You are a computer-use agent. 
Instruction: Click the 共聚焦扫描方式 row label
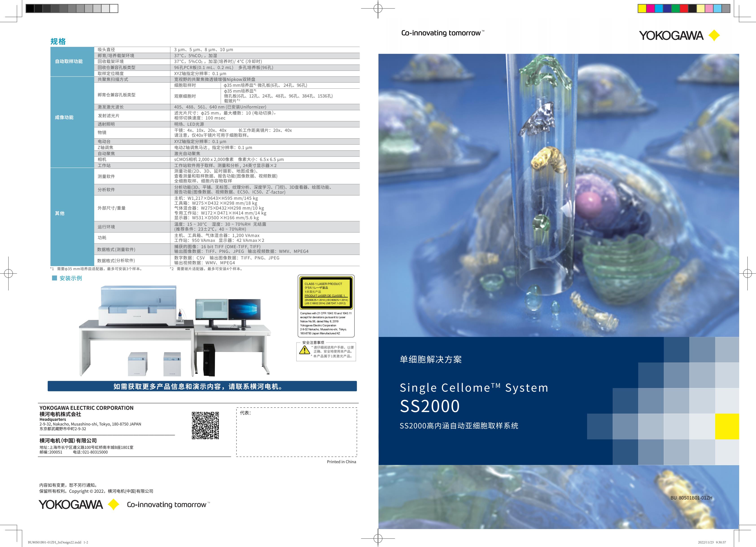113,79
